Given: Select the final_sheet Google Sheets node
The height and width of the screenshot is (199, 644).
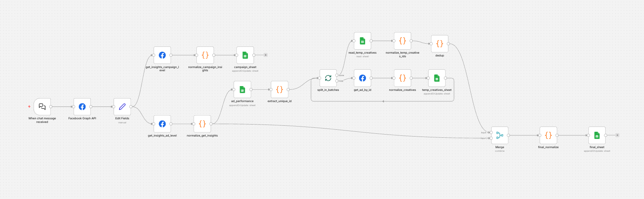Looking at the screenshot, I should [597, 135].
